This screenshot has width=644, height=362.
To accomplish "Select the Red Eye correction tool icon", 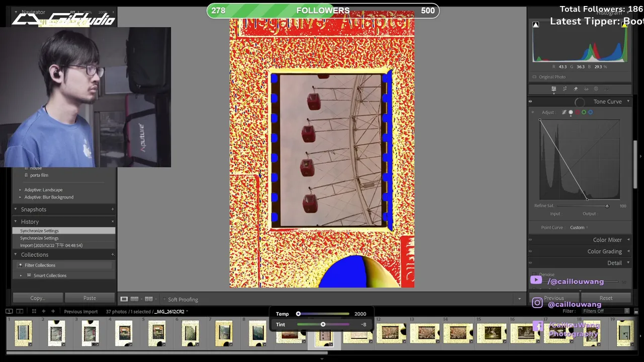I will [x=586, y=89].
